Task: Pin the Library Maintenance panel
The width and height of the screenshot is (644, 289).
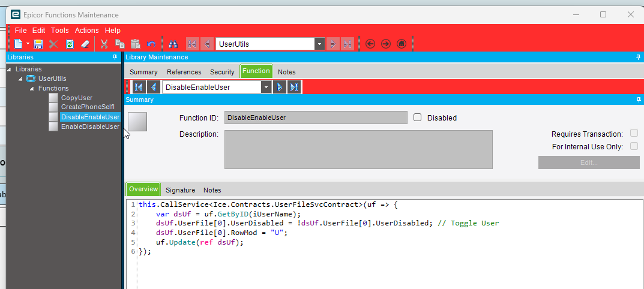Action: [x=638, y=58]
